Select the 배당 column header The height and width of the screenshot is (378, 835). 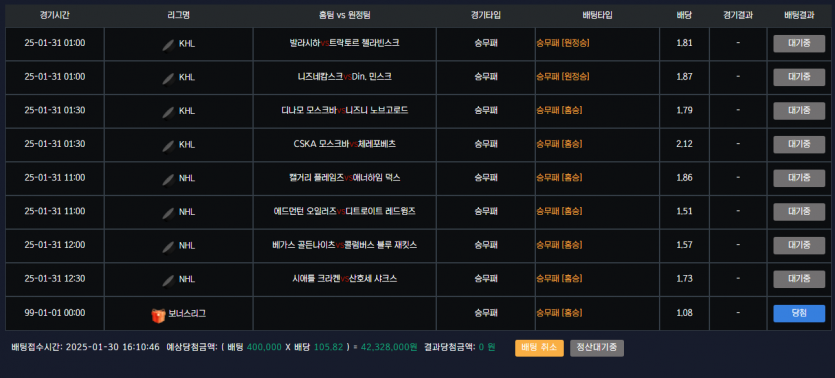point(684,15)
